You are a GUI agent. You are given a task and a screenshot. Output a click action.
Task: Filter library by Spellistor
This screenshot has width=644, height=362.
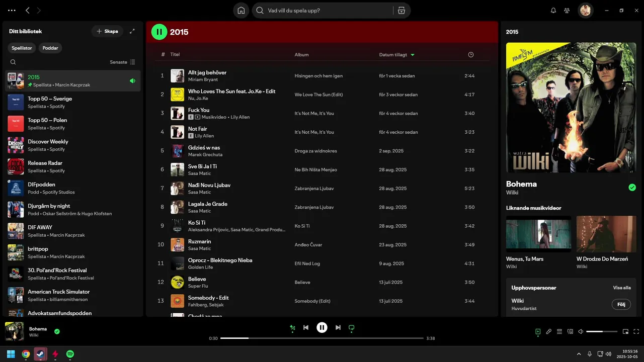tap(22, 48)
